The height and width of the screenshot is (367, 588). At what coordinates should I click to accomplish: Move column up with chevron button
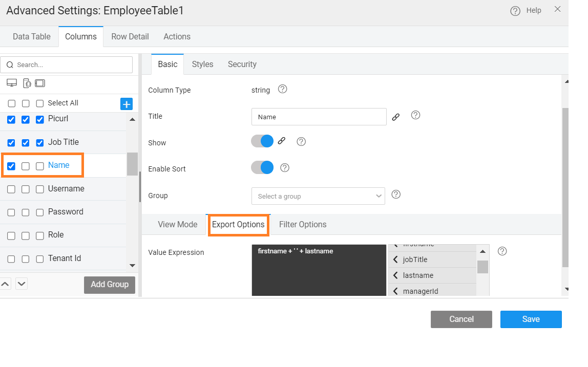pos(5,284)
